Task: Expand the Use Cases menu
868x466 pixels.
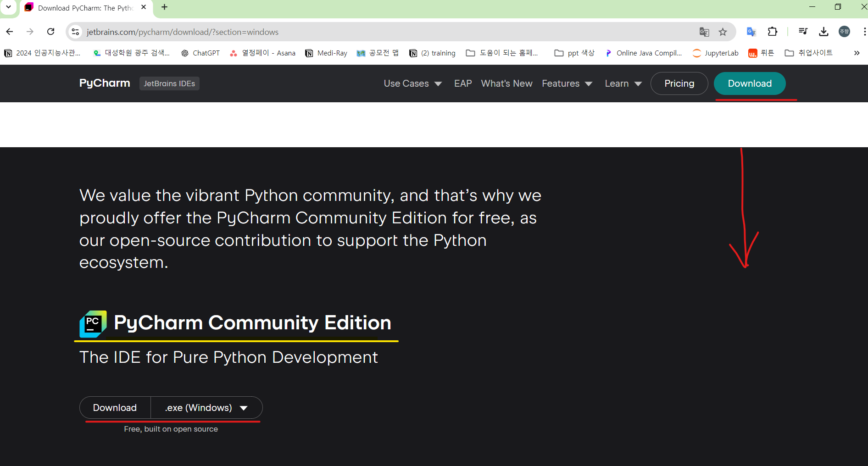Action: [413, 83]
